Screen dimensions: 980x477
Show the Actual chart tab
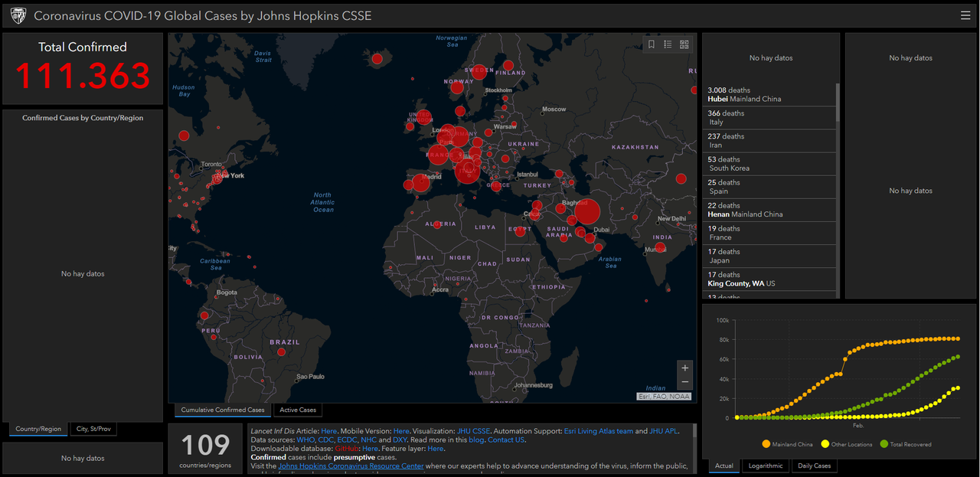click(724, 466)
